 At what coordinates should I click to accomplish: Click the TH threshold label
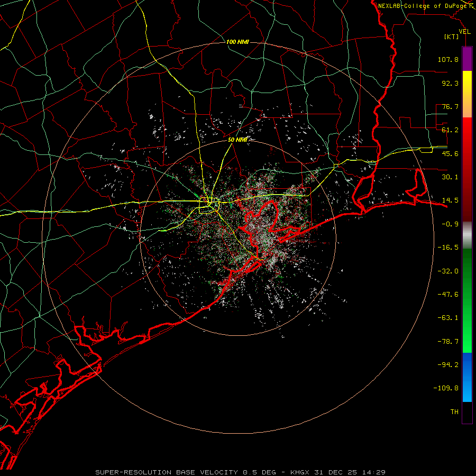pos(454,412)
